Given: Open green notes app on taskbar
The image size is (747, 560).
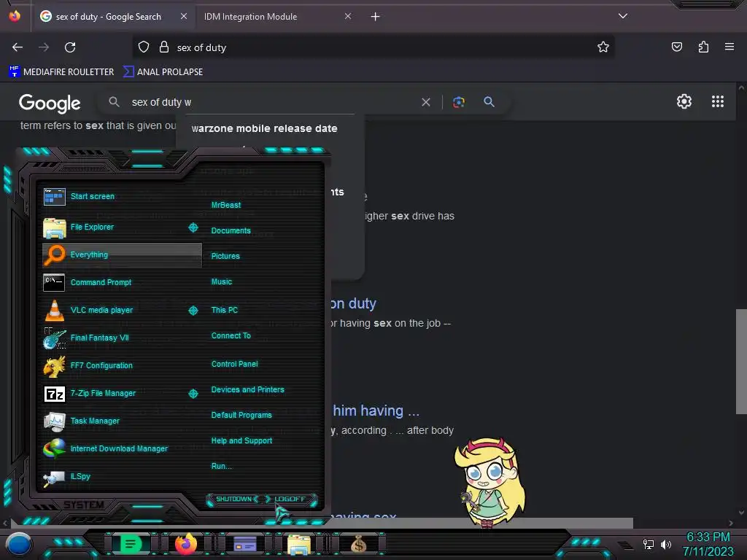Looking at the screenshot, I should coord(130,544).
